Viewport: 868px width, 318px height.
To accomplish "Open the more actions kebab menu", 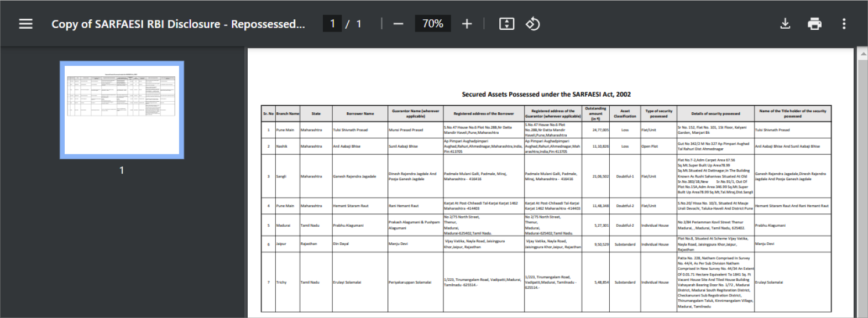I will pyautogui.click(x=844, y=24).
